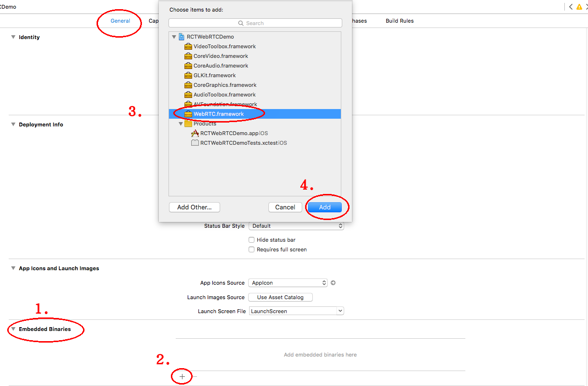Select CoreVideo.framework toolbox icon
588x386 pixels.
[x=188, y=56]
